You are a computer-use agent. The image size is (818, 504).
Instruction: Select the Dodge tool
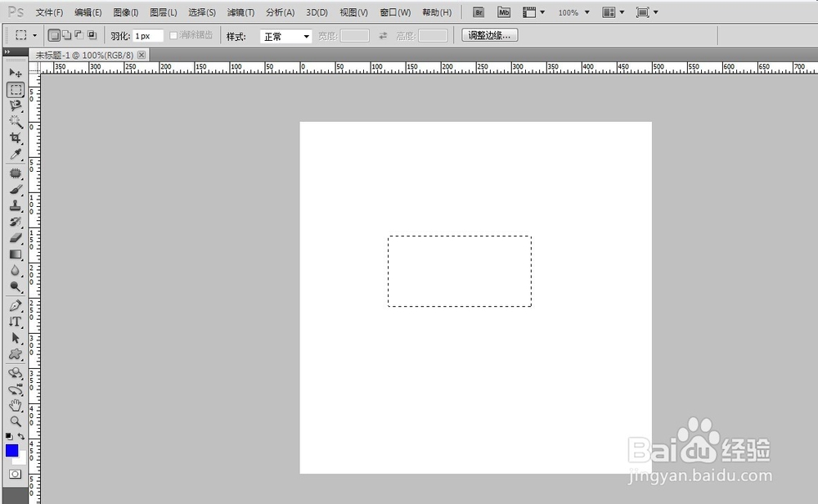click(x=16, y=286)
